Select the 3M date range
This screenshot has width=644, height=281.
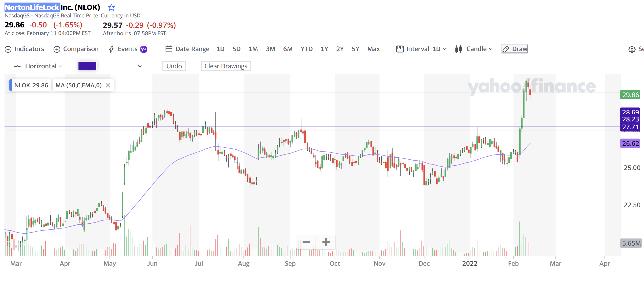click(x=270, y=49)
